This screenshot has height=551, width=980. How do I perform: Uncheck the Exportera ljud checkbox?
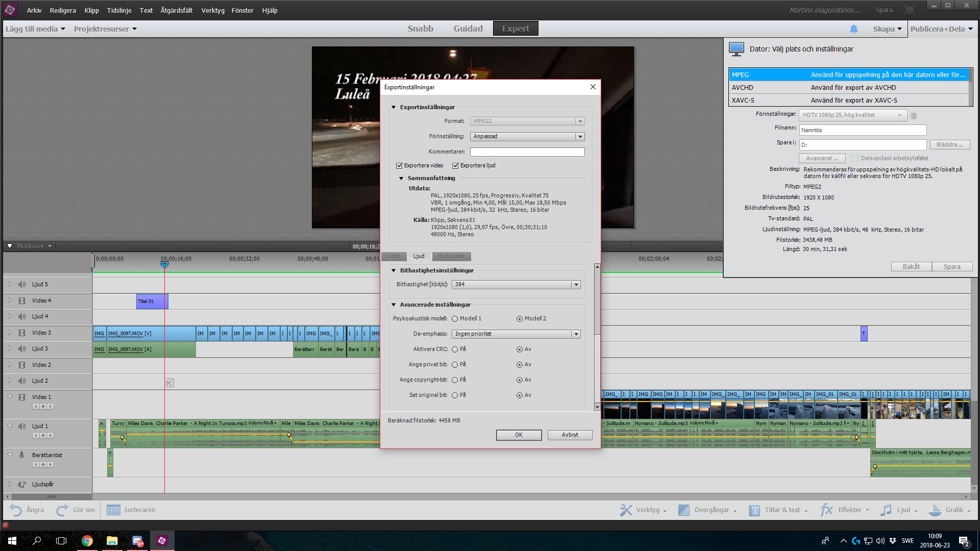[x=455, y=165]
